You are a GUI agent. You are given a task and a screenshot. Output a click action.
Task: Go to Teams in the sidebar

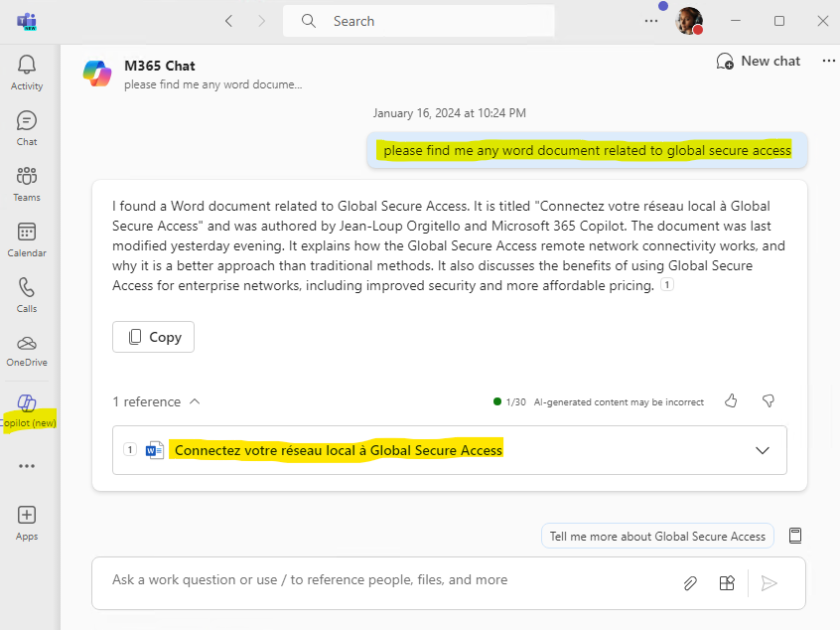(27, 184)
